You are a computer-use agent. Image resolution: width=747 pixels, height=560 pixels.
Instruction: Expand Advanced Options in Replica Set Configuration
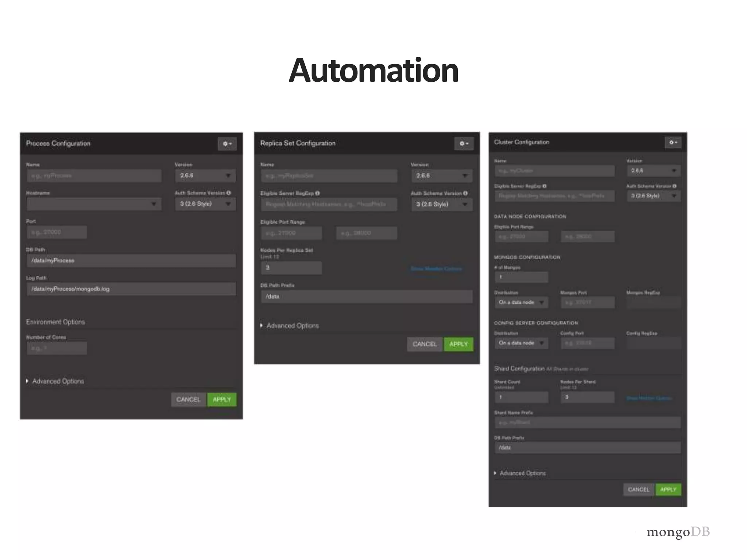click(290, 326)
